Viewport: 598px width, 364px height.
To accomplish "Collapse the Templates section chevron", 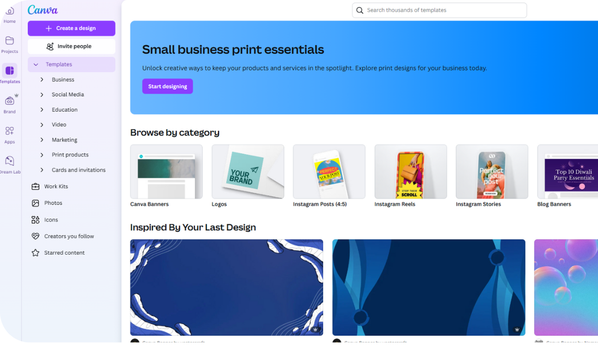I will point(36,65).
